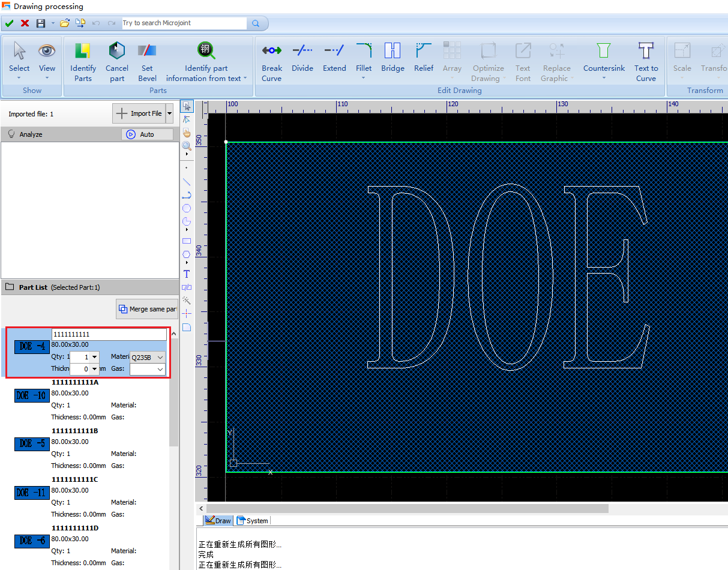Click the Auto analyze button
728x570 pixels.
[x=147, y=134]
